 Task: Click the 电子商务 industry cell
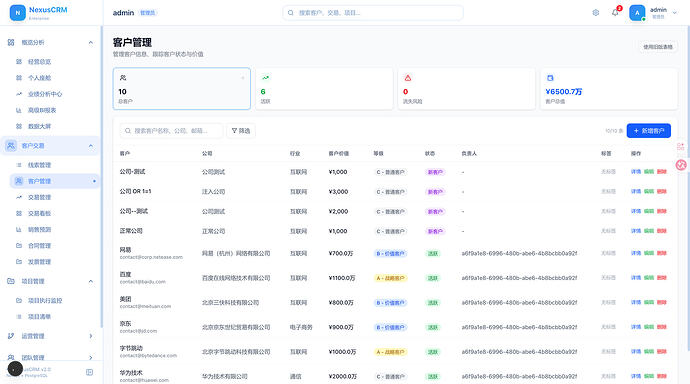[x=301, y=327]
